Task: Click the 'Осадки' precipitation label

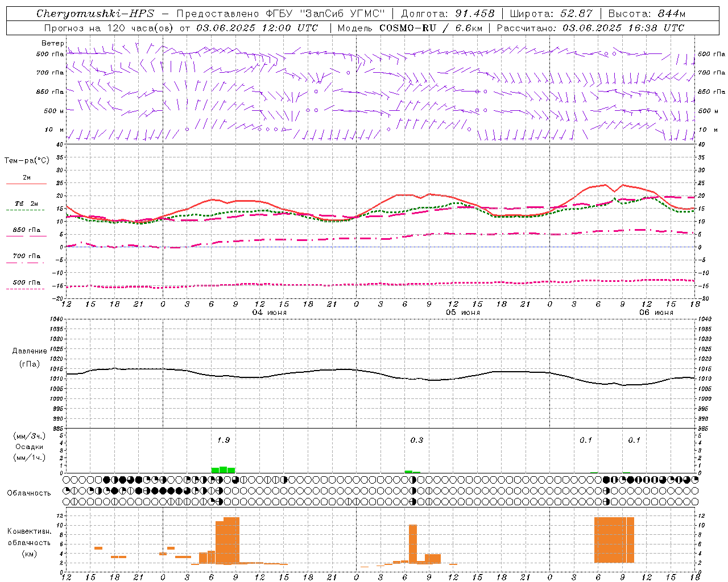Action: pyautogui.click(x=30, y=447)
